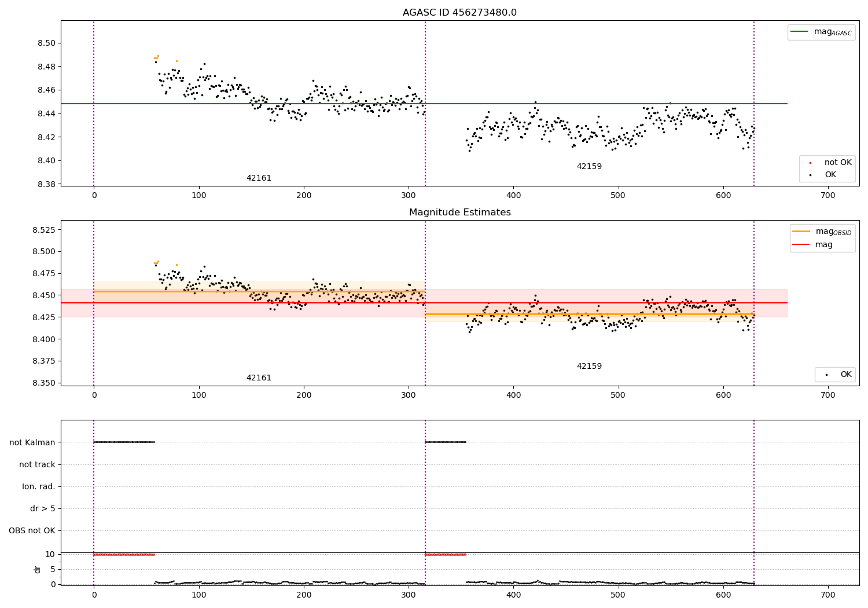Click the 8.50 tick on top plot y-axis
The height and width of the screenshot is (608, 868).
[x=46, y=43]
